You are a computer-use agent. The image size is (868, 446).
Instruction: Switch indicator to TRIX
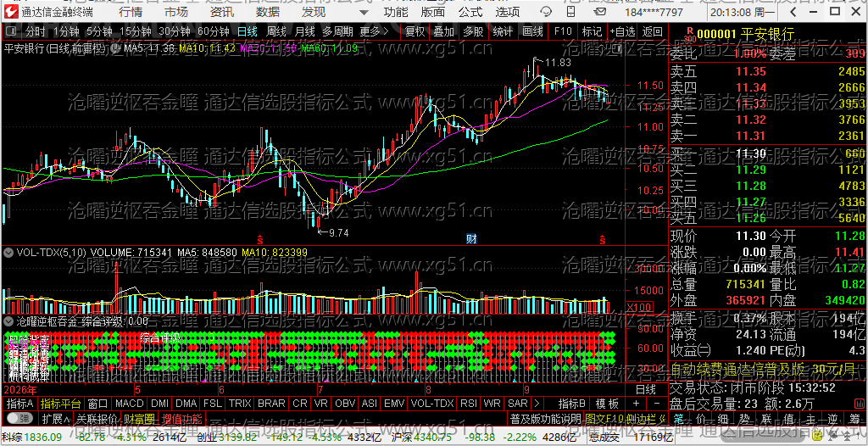point(240,404)
